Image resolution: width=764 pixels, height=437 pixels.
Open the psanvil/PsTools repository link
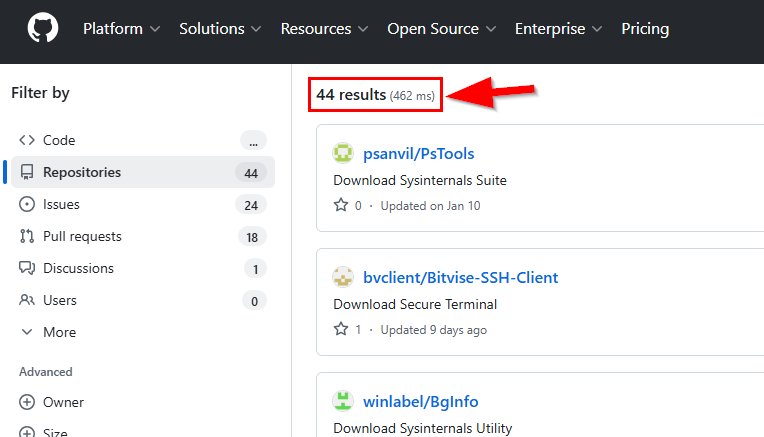(x=418, y=153)
